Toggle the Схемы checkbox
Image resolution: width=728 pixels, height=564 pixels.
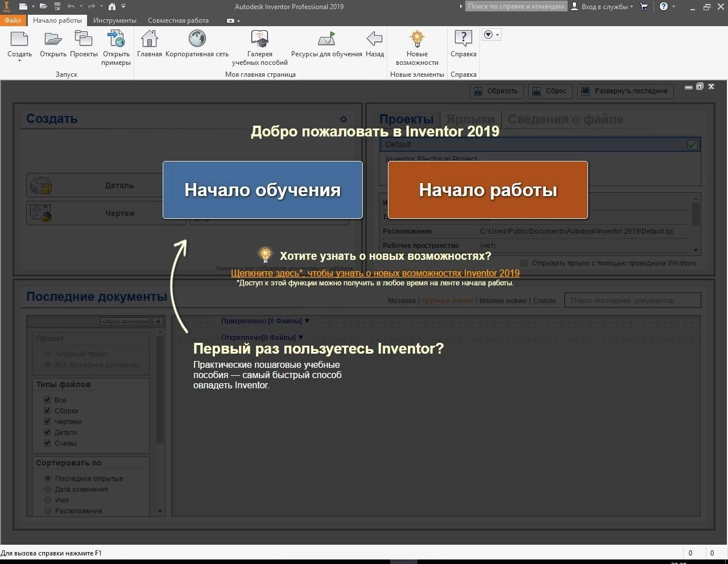tap(47, 443)
